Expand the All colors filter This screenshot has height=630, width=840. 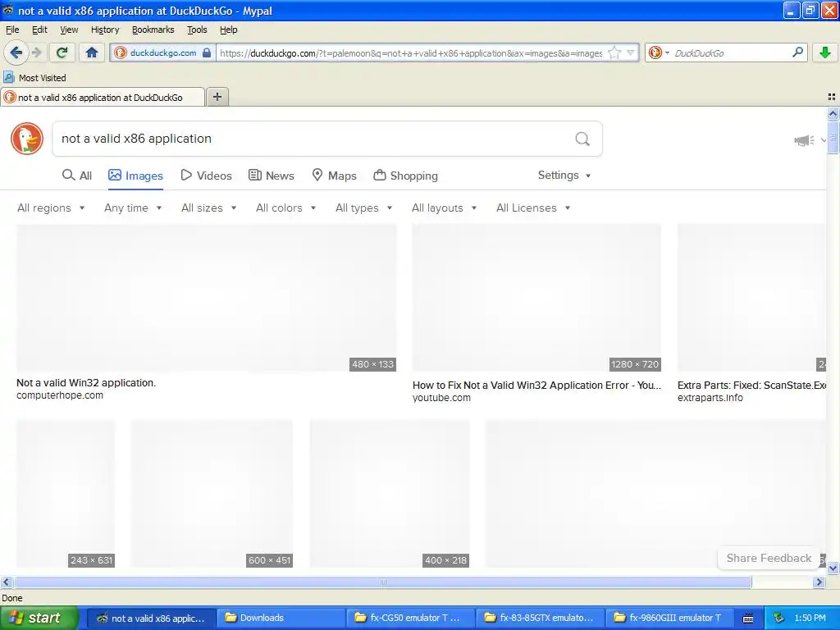pos(285,208)
